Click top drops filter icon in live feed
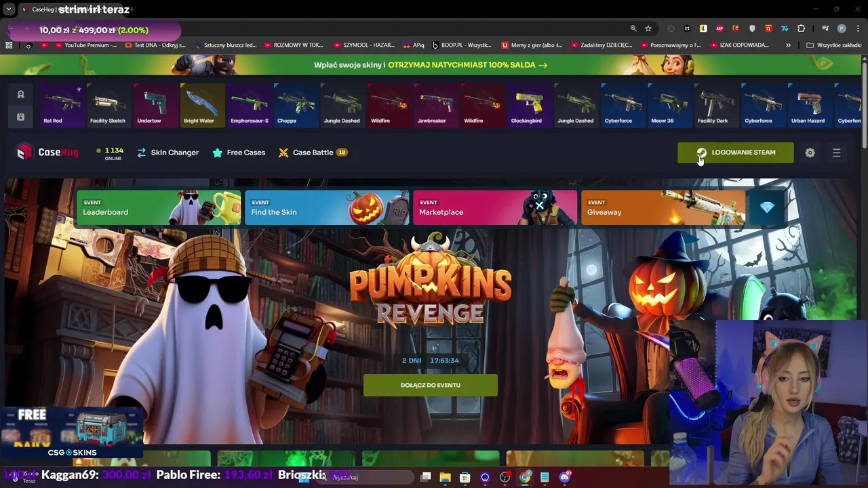This screenshot has width=868, height=488. (x=20, y=95)
